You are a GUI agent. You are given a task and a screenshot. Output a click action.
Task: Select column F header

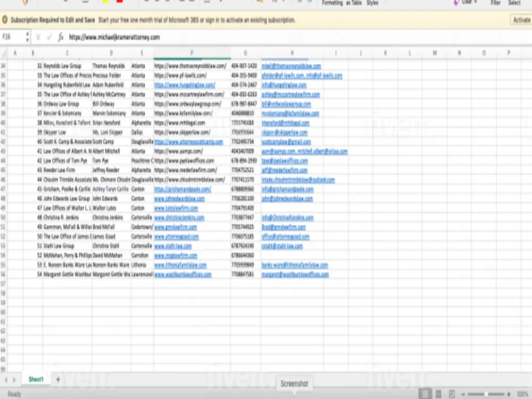coord(192,53)
